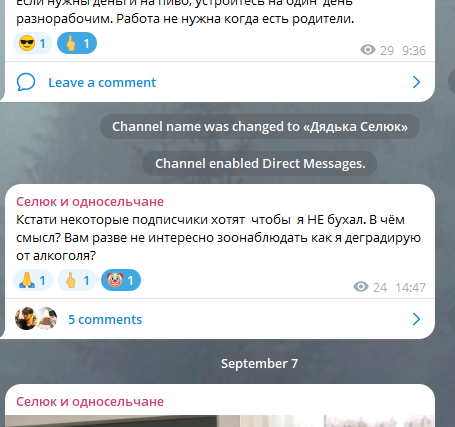Open the first commenter avatar
This screenshot has width=455, height=427.
(x=25, y=319)
